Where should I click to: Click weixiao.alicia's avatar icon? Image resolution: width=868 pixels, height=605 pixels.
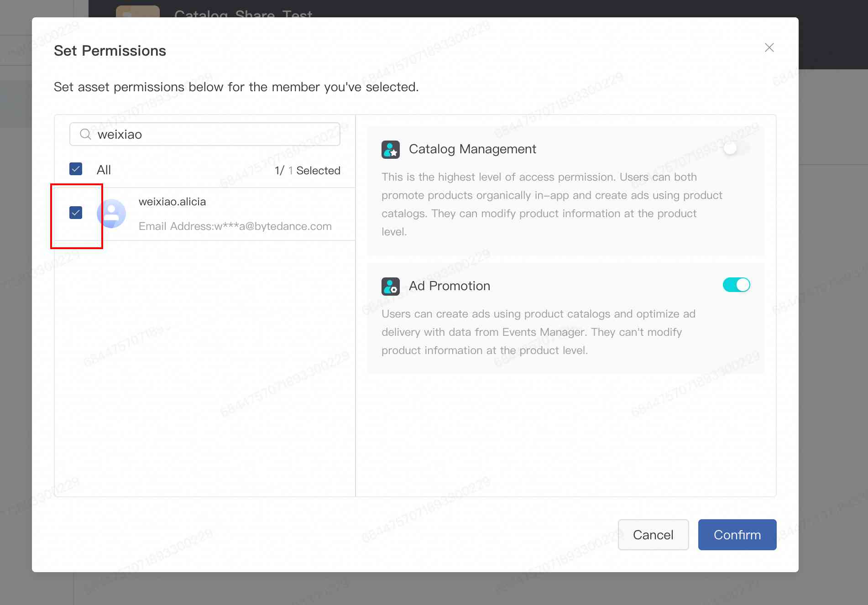pos(111,213)
